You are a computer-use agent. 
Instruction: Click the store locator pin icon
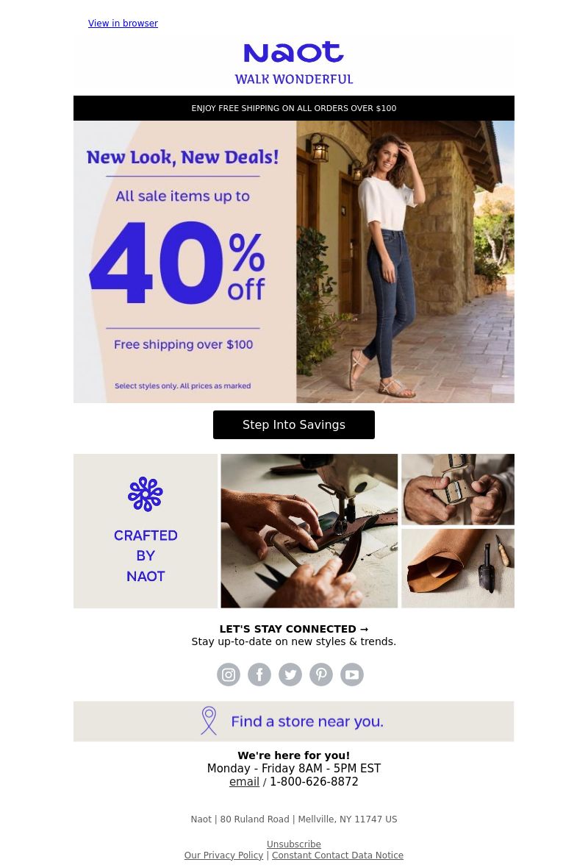coord(209,721)
